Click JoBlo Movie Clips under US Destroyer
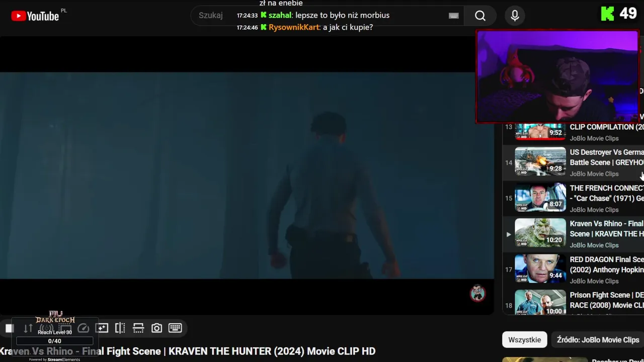 (594, 174)
